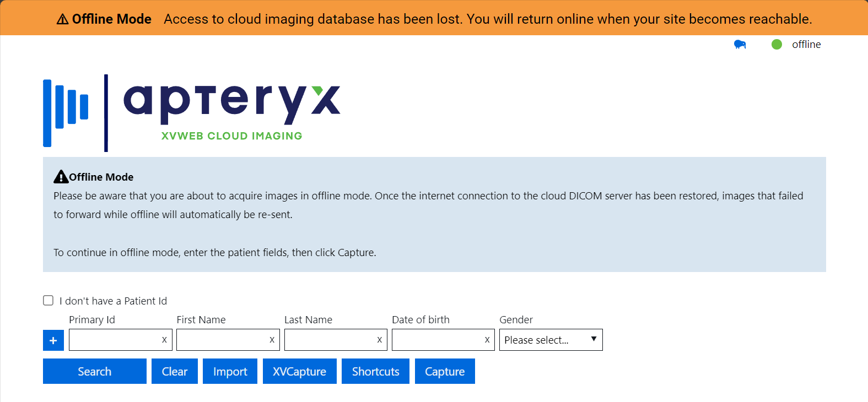Open the Shortcuts button
This screenshot has width=868, height=402.
[x=376, y=371]
